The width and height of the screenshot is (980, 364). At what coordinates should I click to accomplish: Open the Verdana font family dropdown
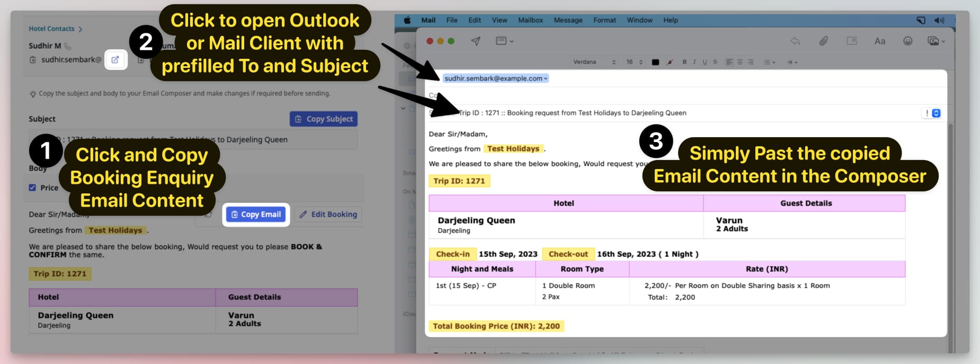point(594,62)
